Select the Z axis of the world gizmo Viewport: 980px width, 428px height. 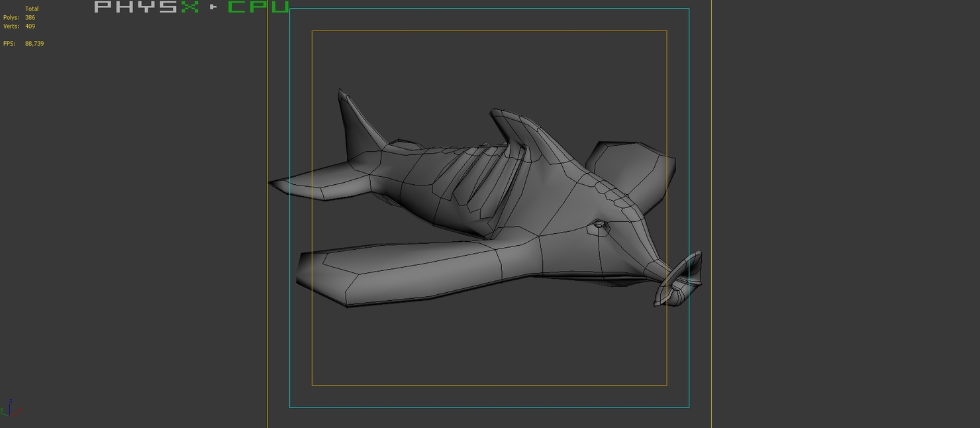click(10, 405)
